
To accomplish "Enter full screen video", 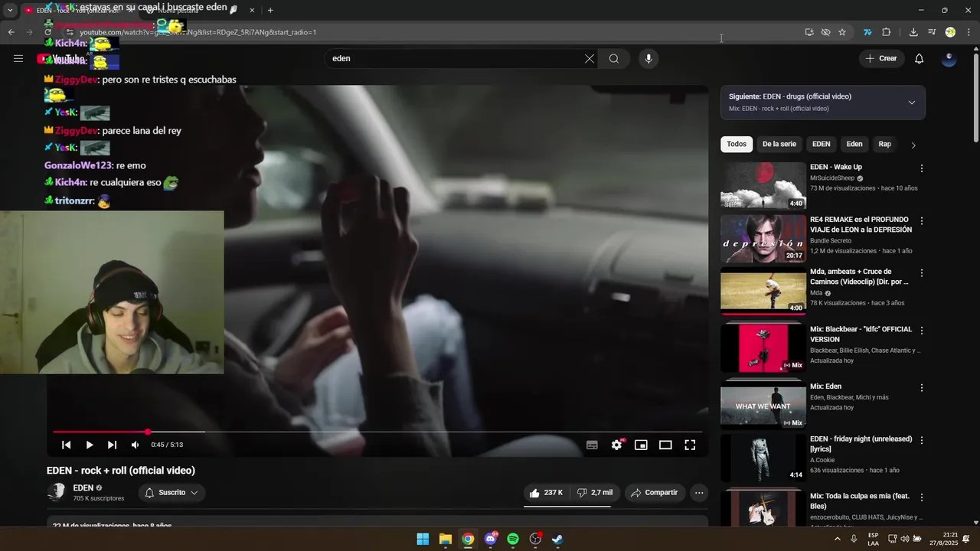I will (x=690, y=445).
